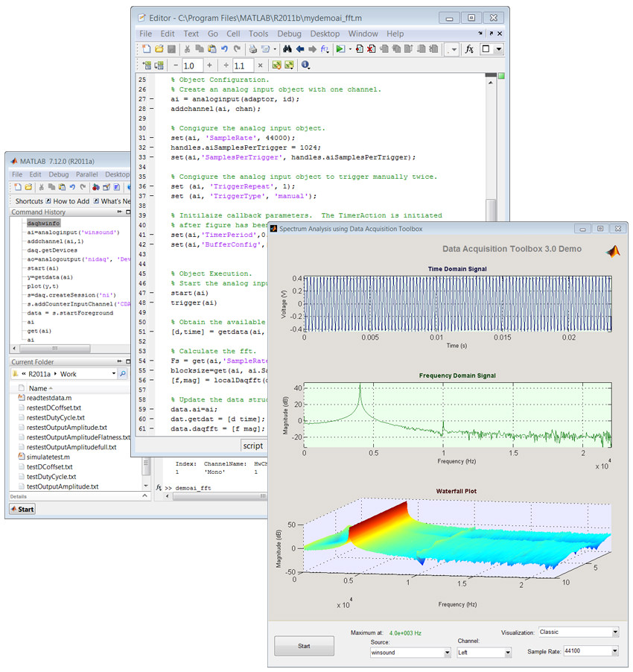Click Find binoculars icon in Editor
The height and width of the screenshot is (672, 633).
click(287, 49)
